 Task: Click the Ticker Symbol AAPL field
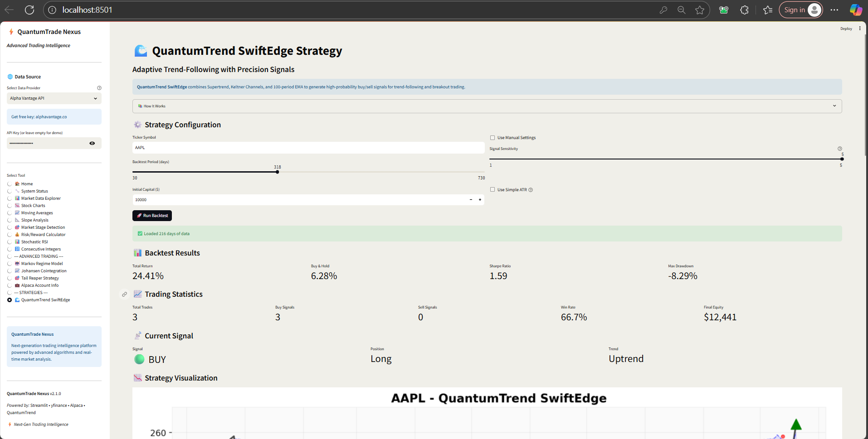point(308,148)
